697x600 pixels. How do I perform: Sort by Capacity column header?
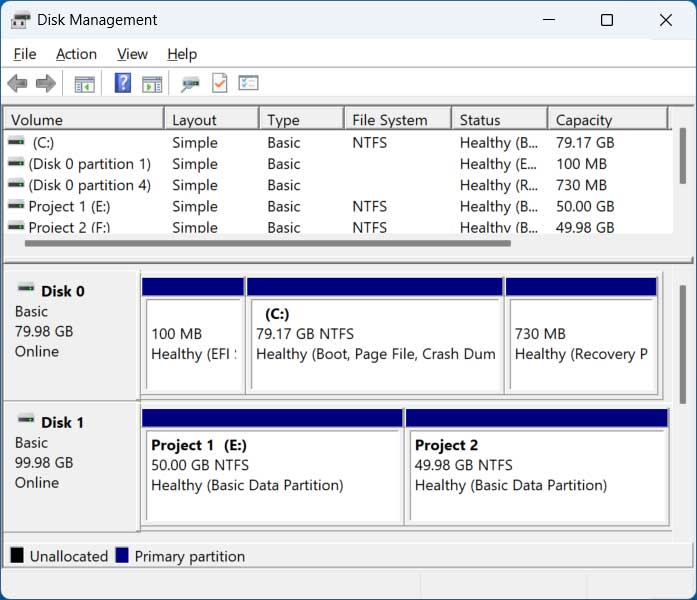(x=608, y=120)
